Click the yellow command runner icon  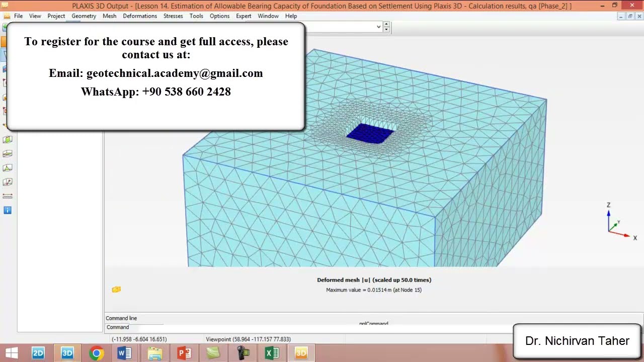click(116, 289)
